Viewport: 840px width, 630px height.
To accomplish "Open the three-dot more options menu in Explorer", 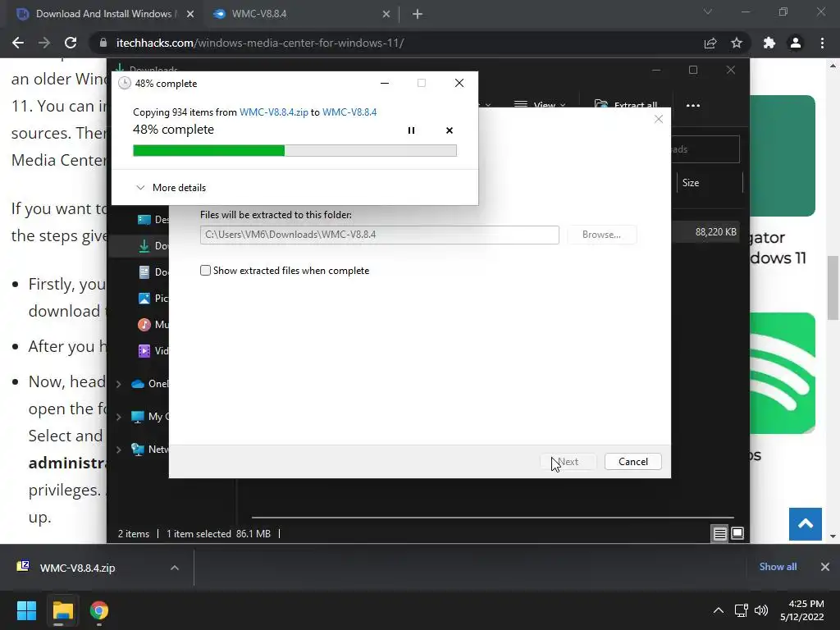I will 692,106.
